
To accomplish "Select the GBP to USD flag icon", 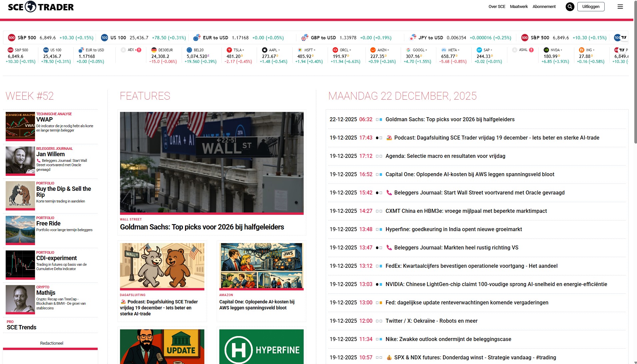I will (x=305, y=38).
